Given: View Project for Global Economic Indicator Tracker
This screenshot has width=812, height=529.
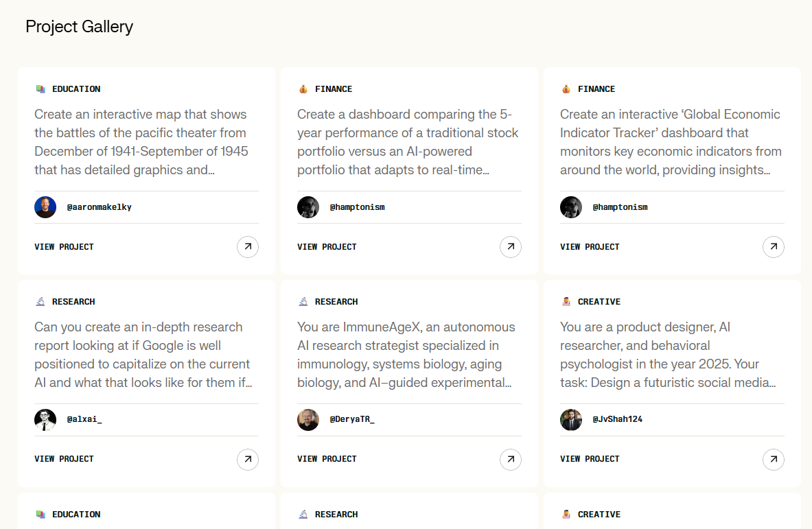Looking at the screenshot, I should point(590,247).
